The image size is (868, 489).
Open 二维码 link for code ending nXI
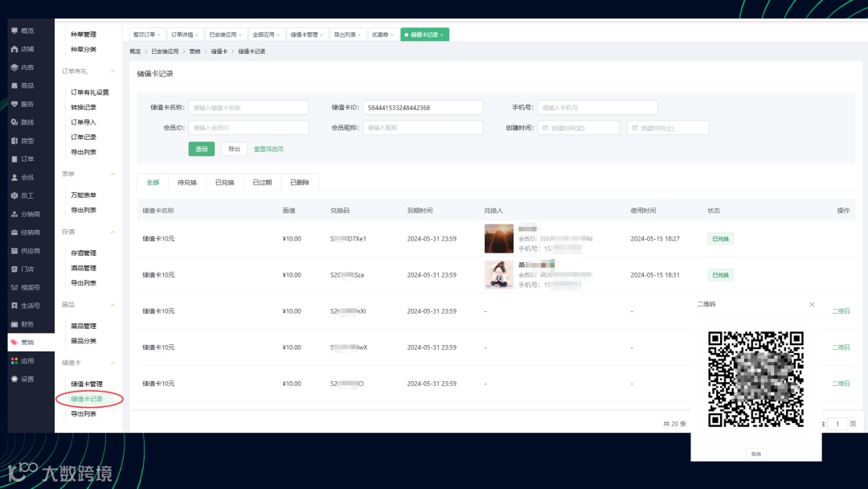tap(841, 311)
